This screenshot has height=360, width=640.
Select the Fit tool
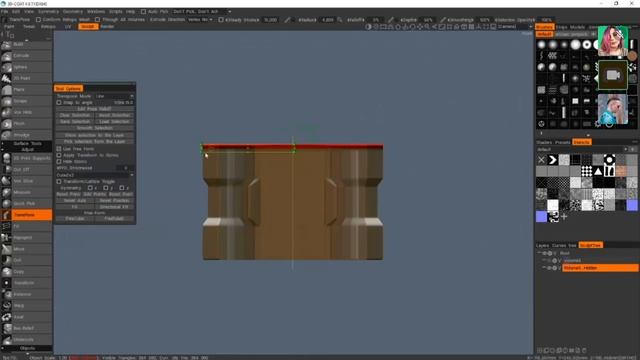[x=26, y=226]
